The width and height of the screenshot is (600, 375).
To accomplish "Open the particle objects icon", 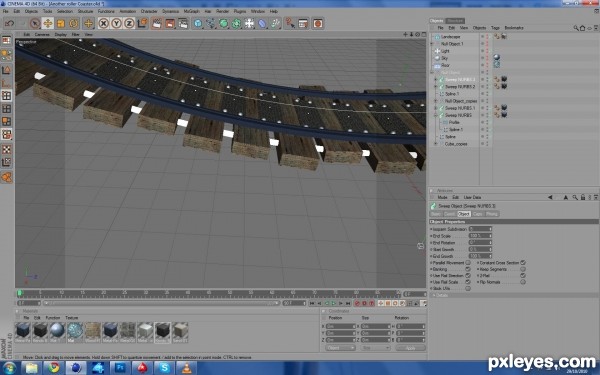I will (275, 23).
